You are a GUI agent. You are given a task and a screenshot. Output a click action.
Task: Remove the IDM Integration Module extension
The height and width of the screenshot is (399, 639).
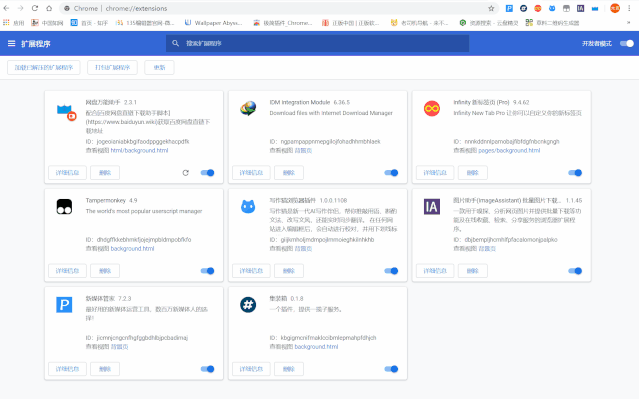click(289, 173)
